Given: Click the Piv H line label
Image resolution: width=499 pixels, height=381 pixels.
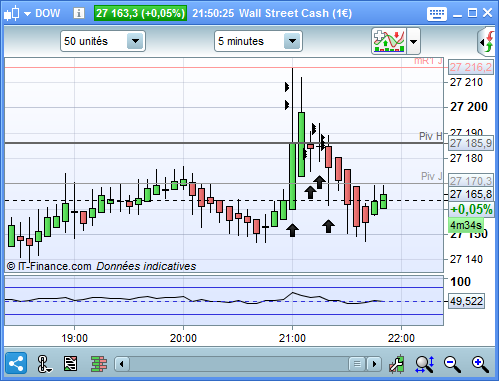Looking at the screenshot, I should coord(431,136).
